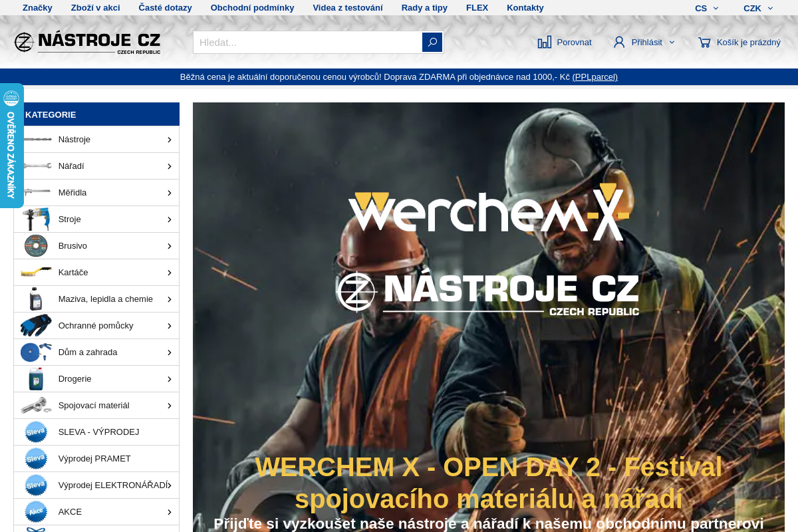Click the Porovnat text link
Screen dimensions: 798x532
click(x=574, y=43)
